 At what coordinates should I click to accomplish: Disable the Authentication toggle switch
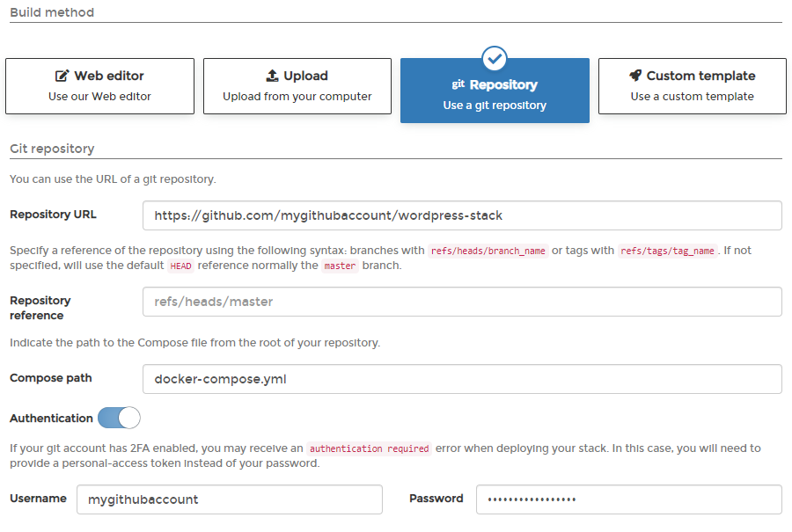coord(119,418)
